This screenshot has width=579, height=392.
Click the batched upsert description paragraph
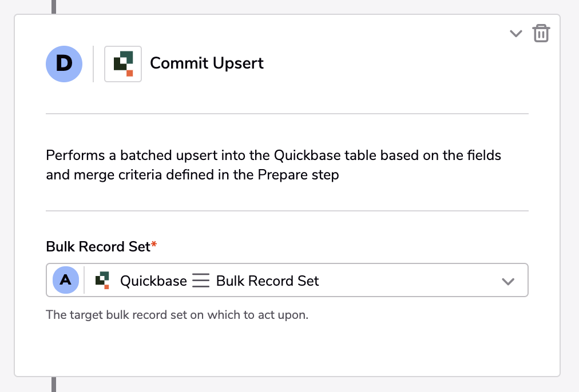(273, 165)
